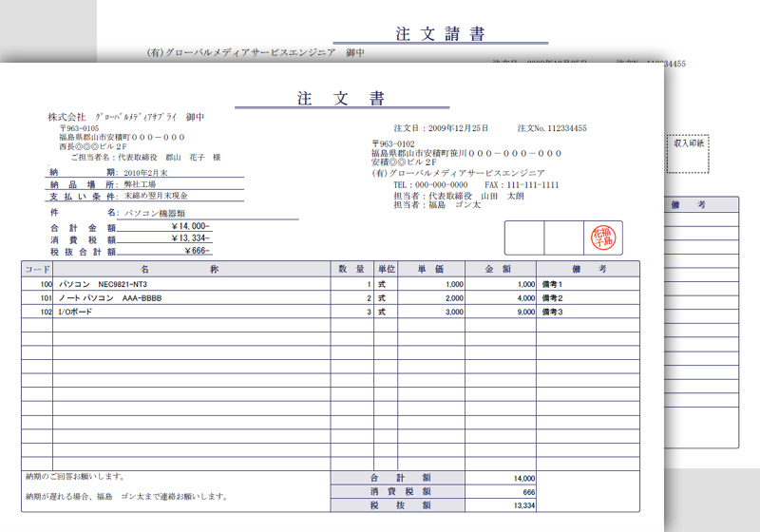
Task: Click the 合計額 label in the table footer
Action: point(398,478)
